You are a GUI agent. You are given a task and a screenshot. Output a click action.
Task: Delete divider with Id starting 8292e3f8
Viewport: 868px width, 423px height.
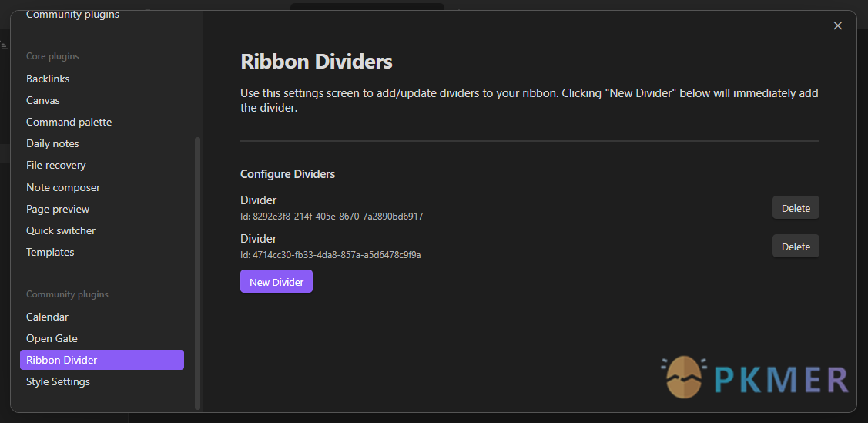pos(796,207)
